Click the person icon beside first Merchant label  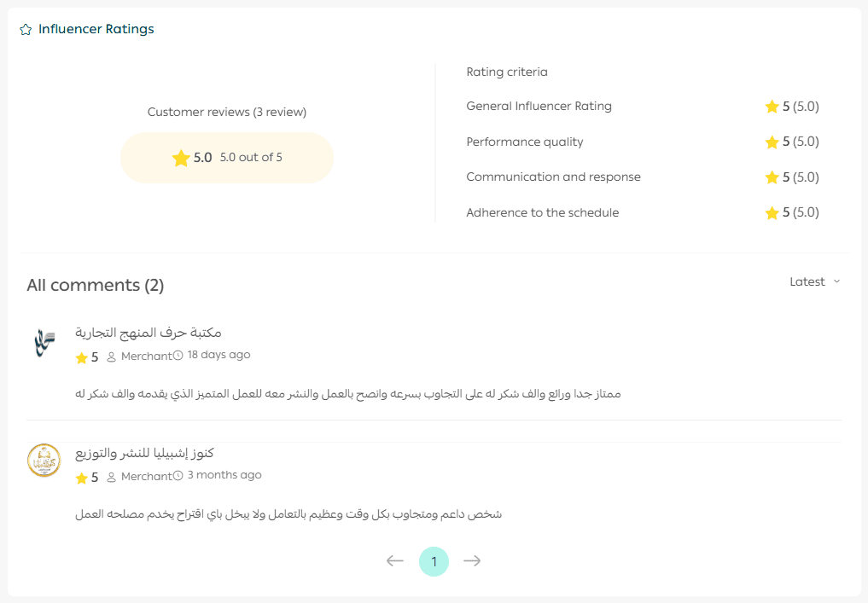pyautogui.click(x=111, y=357)
